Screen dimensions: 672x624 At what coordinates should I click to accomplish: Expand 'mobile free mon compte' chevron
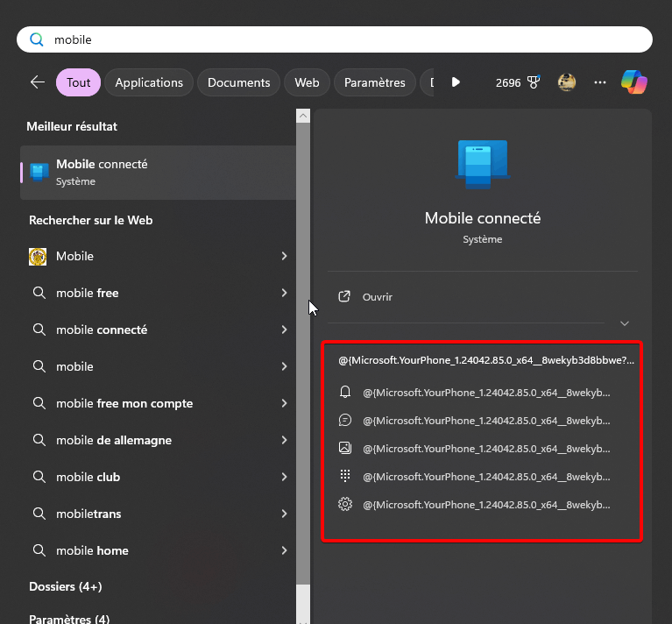coord(284,403)
